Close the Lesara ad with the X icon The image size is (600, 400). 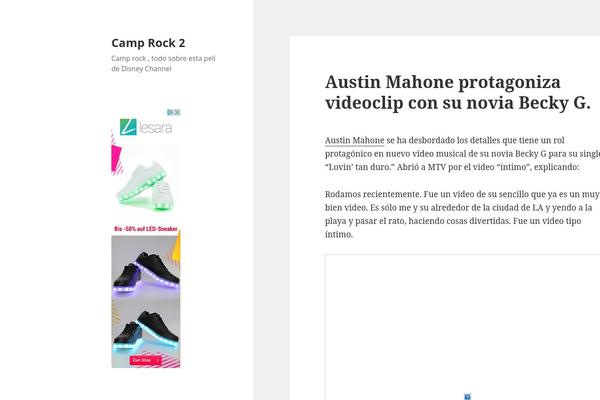click(x=177, y=112)
